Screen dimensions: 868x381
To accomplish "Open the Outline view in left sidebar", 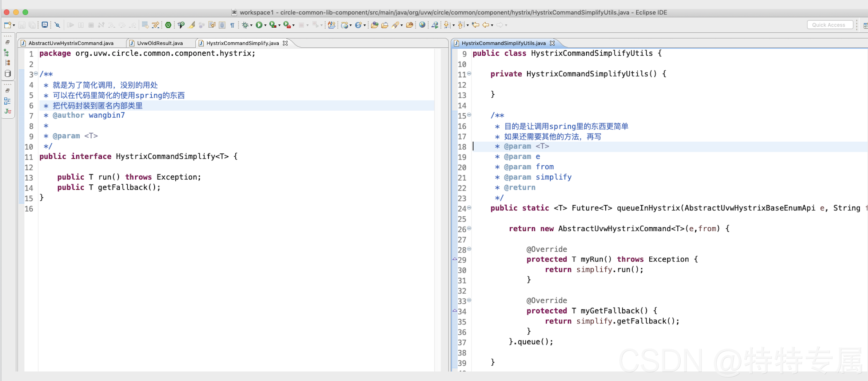I will pos(7,101).
